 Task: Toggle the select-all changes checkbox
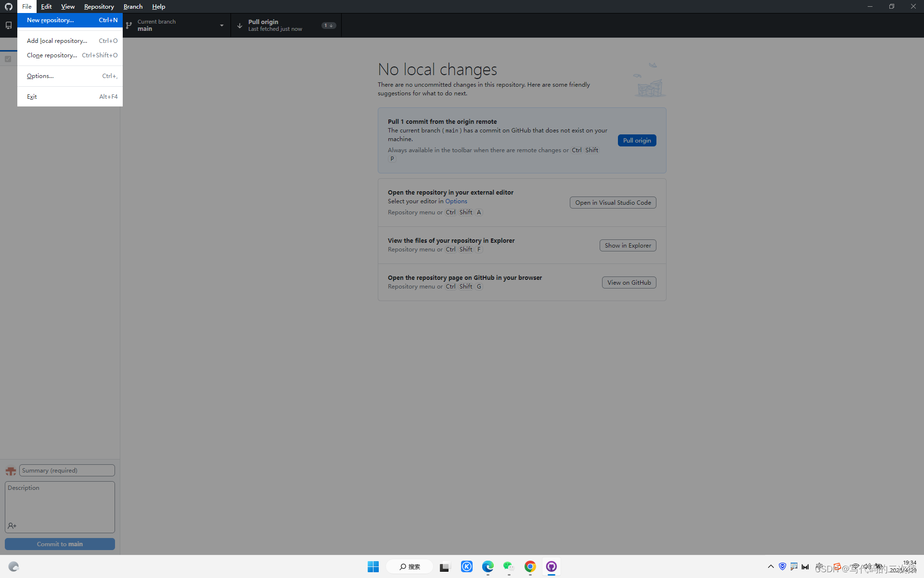pyautogui.click(x=8, y=59)
